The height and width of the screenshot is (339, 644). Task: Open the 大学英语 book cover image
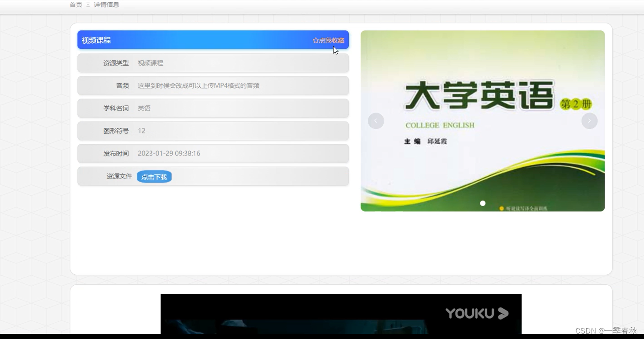pyautogui.click(x=483, y=121)
